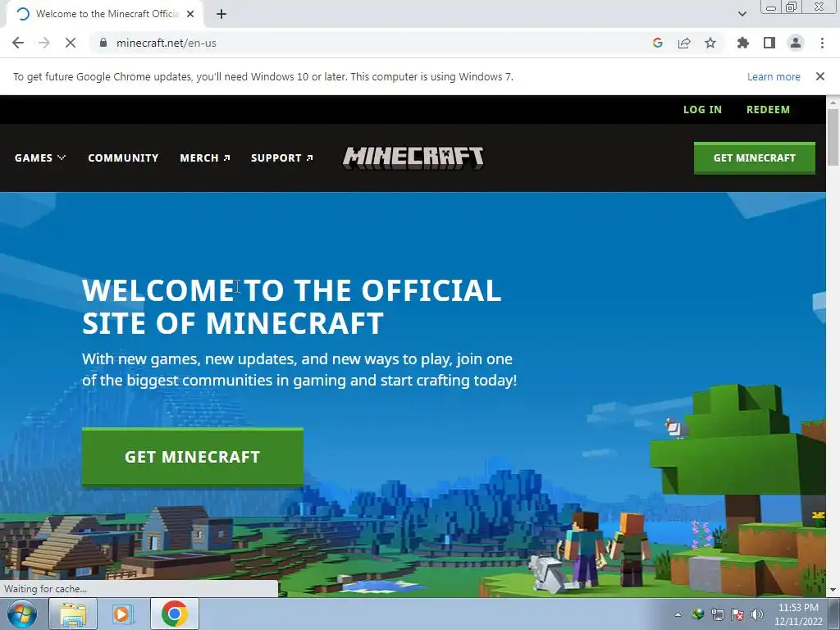Show hidden system tray icons

coord(678,614)
